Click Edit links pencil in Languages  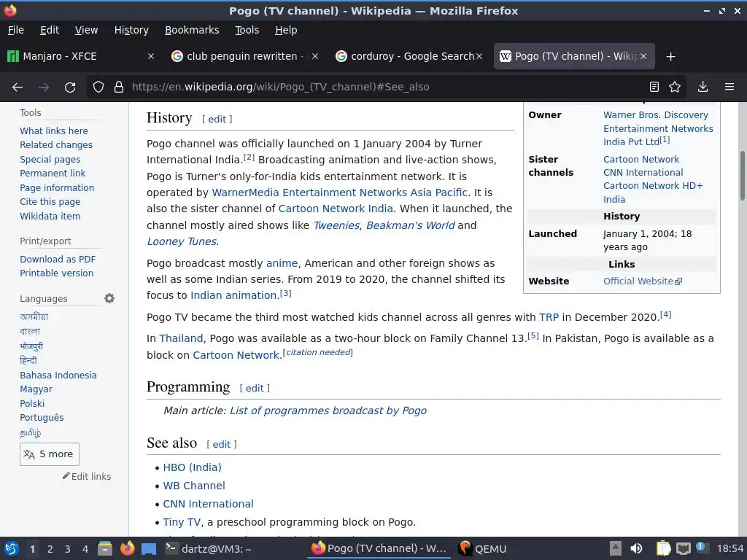tap(87, 476)
